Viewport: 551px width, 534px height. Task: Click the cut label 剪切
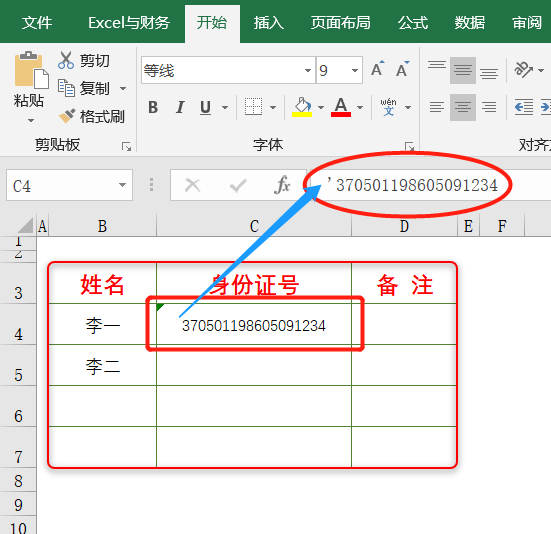point(95,60)
